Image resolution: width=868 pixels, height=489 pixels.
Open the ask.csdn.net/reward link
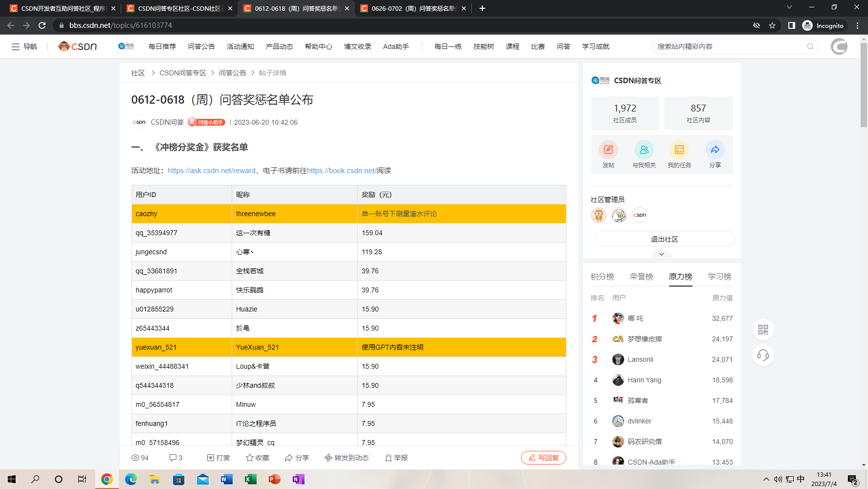point(212,171)
